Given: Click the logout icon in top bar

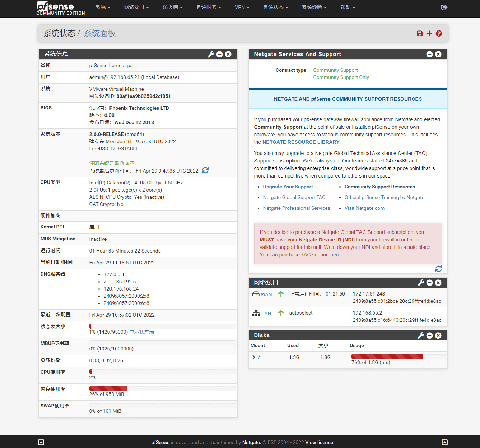Looking at the screenshot, I should point(444,7).
